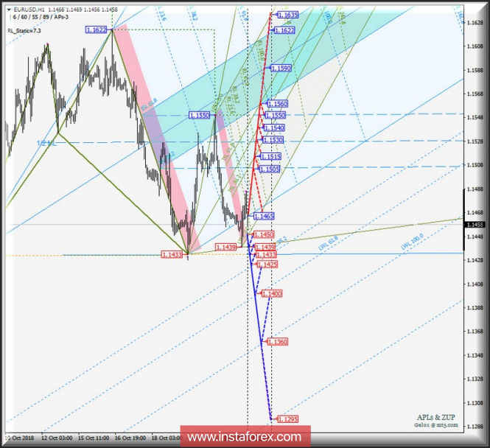490x448 pixels.
Task: Click the current price marker 1.1458
Action: coord(475,225)
